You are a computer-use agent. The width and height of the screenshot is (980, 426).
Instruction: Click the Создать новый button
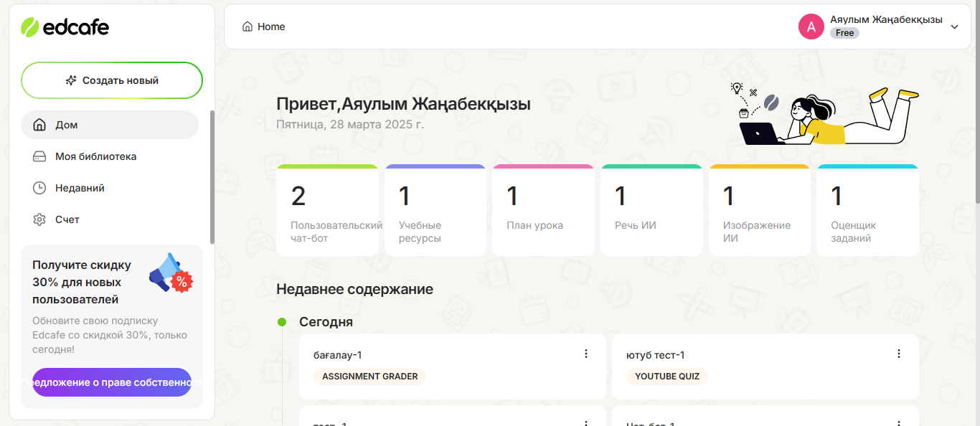pyautogui.click(x=112, y=80)
